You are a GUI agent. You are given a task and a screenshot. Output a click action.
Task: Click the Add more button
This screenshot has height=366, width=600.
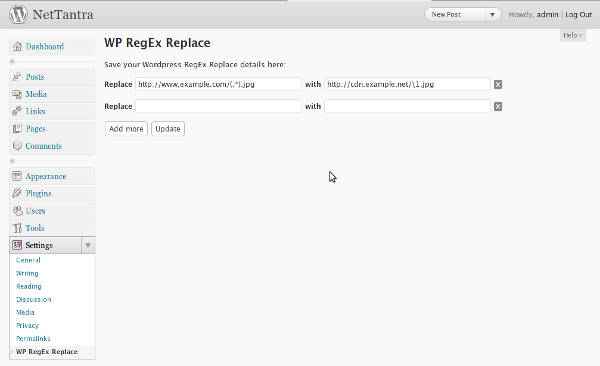pyautogui.click(x=126, y=129)
